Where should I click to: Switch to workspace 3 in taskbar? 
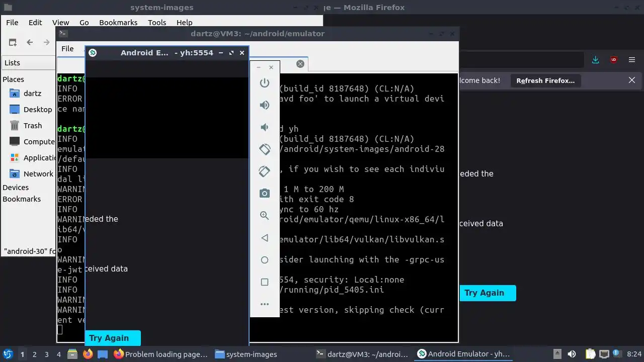tap(46, 354)
